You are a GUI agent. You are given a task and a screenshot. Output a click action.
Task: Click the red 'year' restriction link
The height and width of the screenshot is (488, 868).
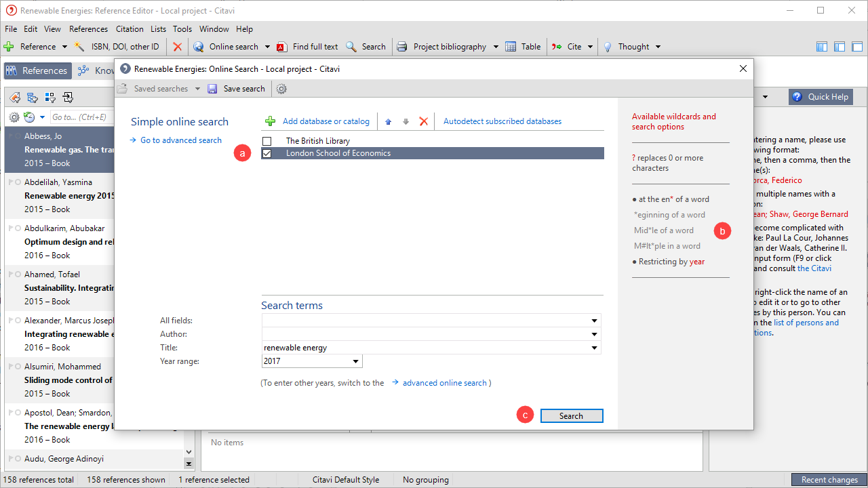click(697, 262)
